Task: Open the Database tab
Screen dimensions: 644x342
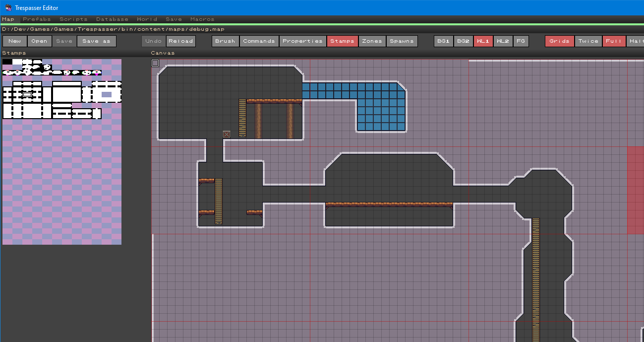Action: coord(112,19)
